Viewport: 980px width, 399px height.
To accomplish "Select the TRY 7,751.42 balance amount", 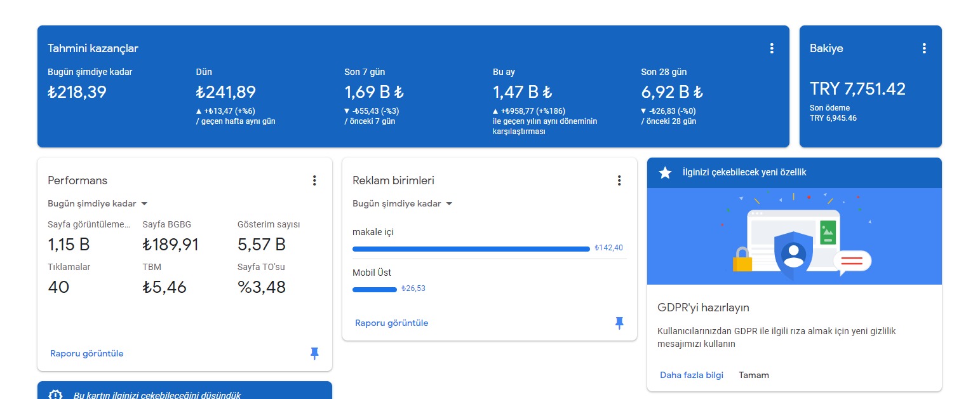I will tap(857, 89).
